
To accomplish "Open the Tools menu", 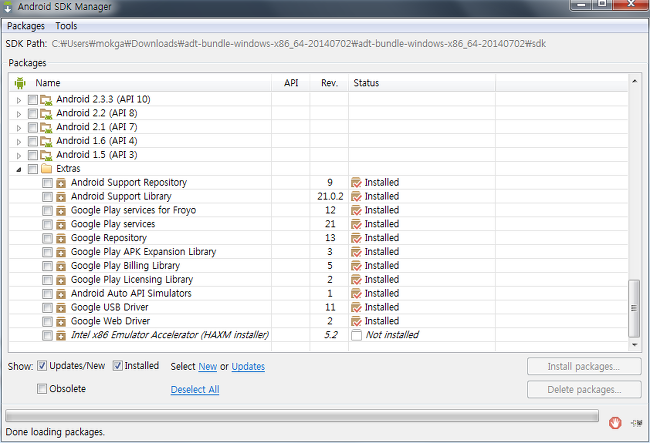I will [x=66, y=26].
